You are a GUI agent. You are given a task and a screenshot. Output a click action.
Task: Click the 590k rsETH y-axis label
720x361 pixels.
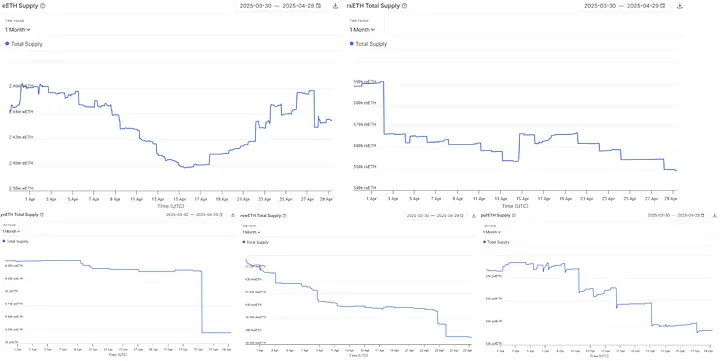[x=365, y=82]
